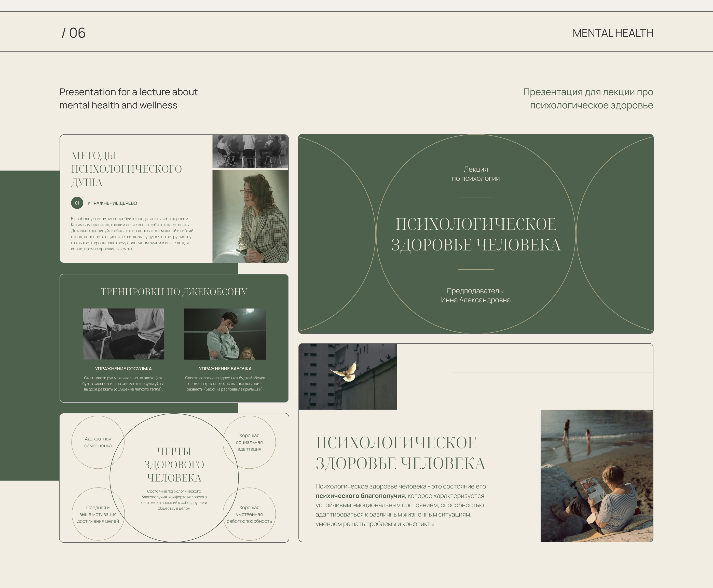
Task: Click the ЧЕРТЫ ЗДОРОВОГО ЧЕЛОВЕКА heading
Action: coord(174,464)
